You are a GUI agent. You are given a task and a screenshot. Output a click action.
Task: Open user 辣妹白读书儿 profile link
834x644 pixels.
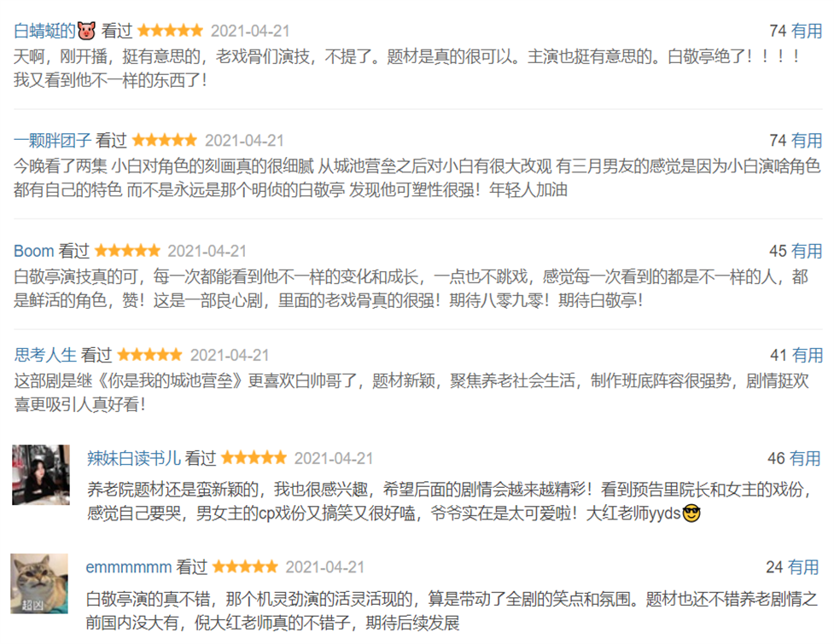tap(133, 458)
